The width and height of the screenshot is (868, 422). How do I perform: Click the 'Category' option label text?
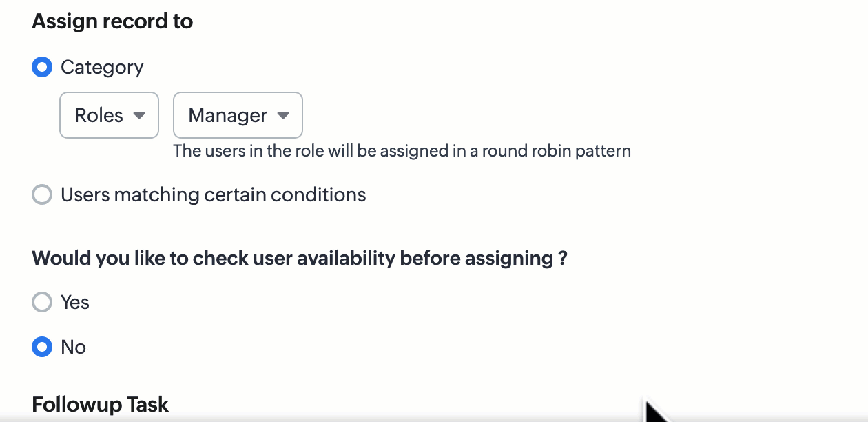coord(102,68)
